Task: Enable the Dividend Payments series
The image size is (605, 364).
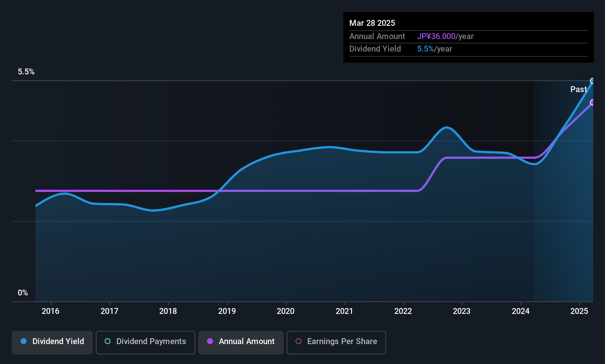Action: click(145, 342)
